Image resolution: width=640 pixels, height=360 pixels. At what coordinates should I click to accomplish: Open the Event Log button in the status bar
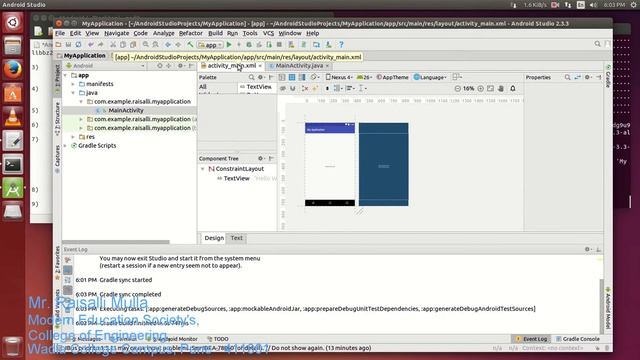click(x=531, y=339)
